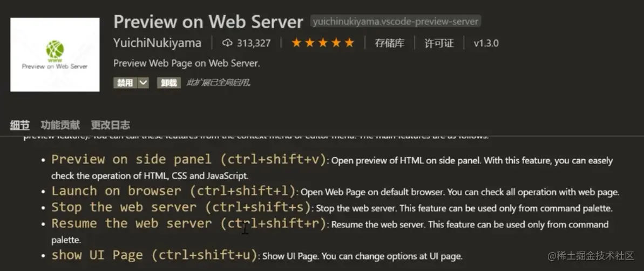Click the cloud download count icon
This screenshot has height=271, width=644.
227,43
